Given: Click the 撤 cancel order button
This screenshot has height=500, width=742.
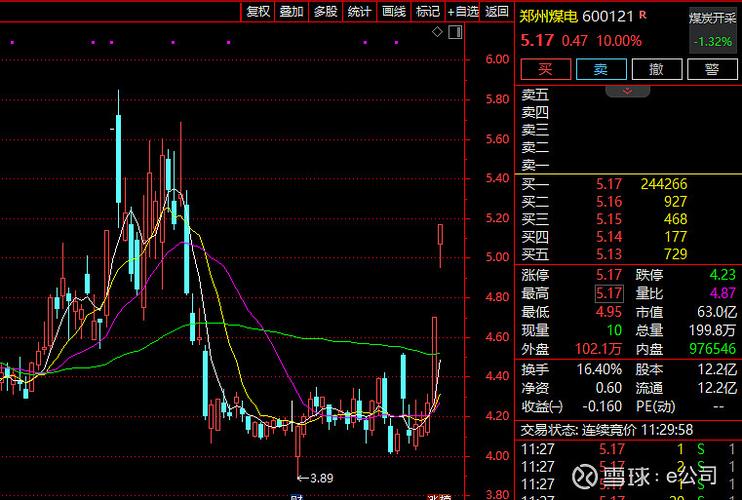Looking at the screenshot, I should tap(657, 70).
